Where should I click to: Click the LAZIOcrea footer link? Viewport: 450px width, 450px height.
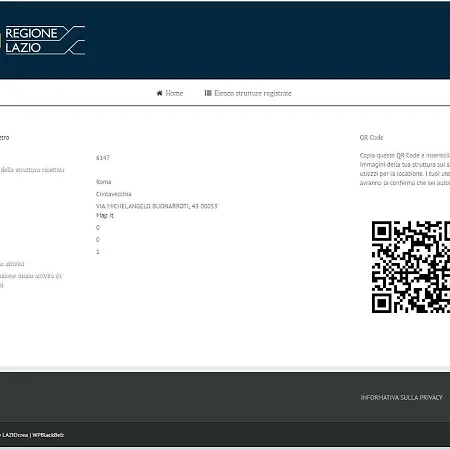15,435
